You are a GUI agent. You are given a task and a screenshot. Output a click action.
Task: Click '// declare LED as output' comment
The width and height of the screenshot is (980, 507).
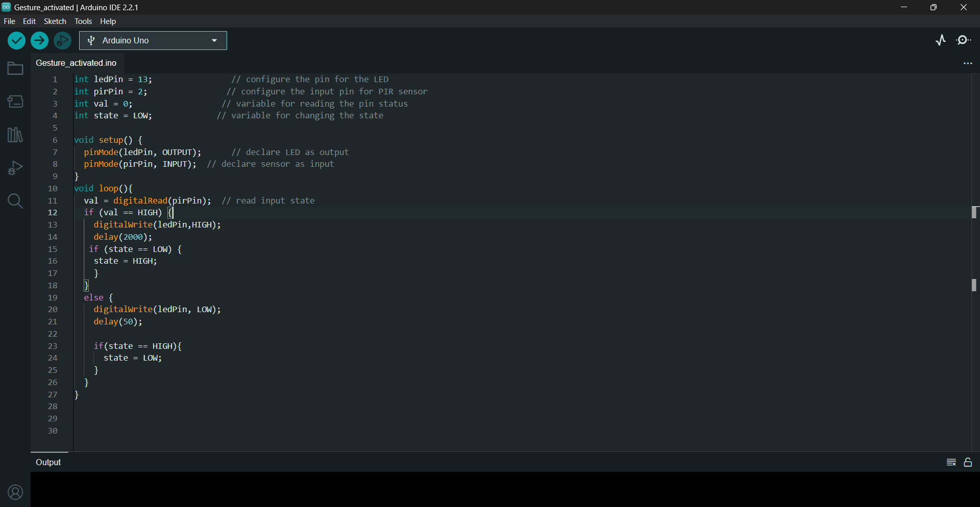pos(290,153)
